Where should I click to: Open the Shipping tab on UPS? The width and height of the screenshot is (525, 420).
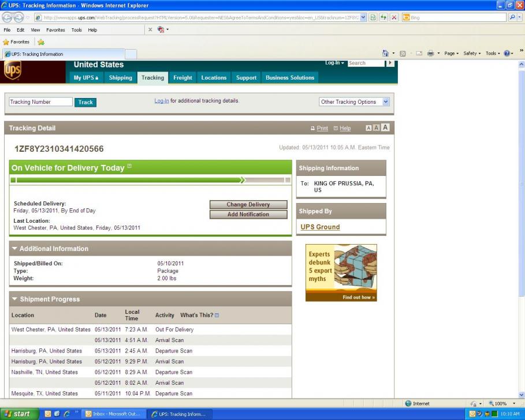pos(120,77)
